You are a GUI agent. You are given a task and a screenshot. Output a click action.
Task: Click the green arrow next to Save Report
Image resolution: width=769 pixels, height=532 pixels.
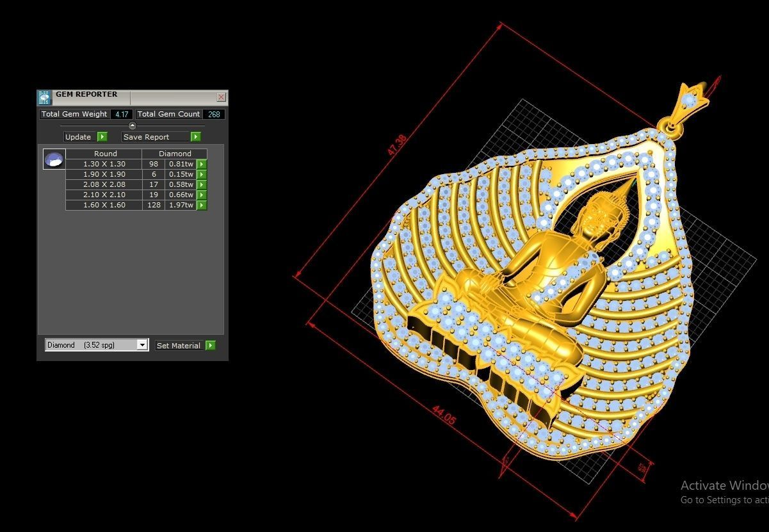tap(196, 136)
